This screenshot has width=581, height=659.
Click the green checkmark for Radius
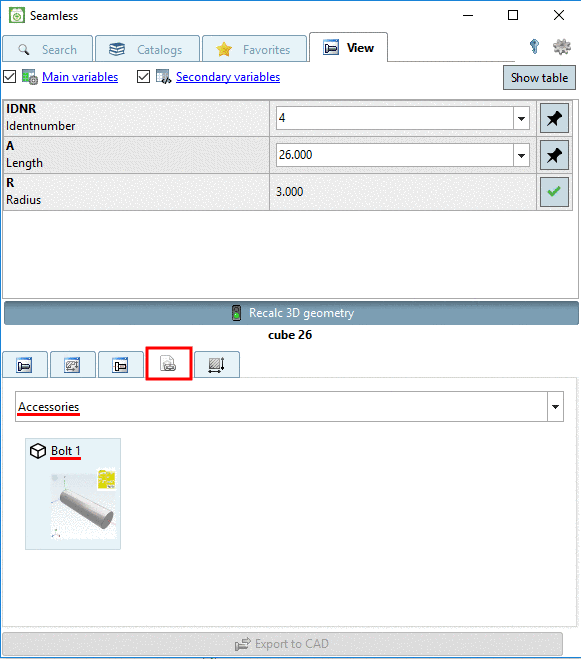click(x=554, y=192)
